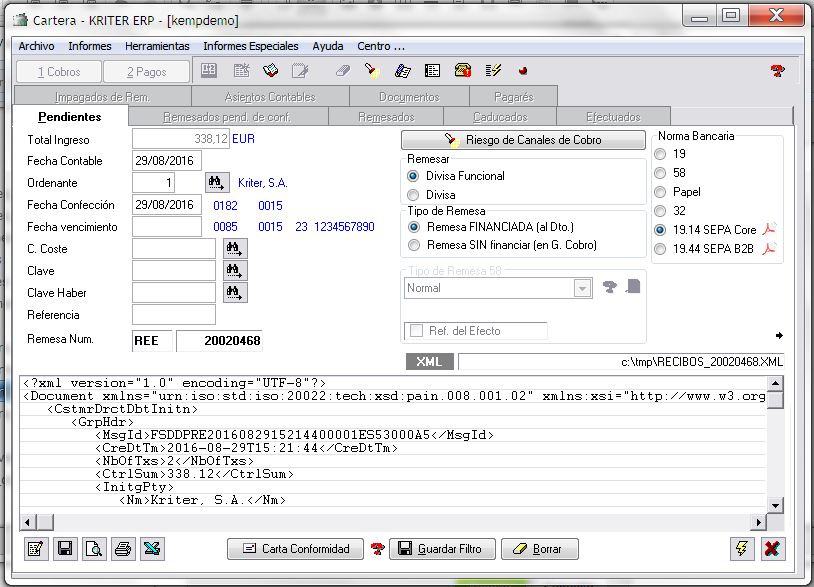
Task: Open Ordenante lookup binoculars
Action: tap(216, 183)
